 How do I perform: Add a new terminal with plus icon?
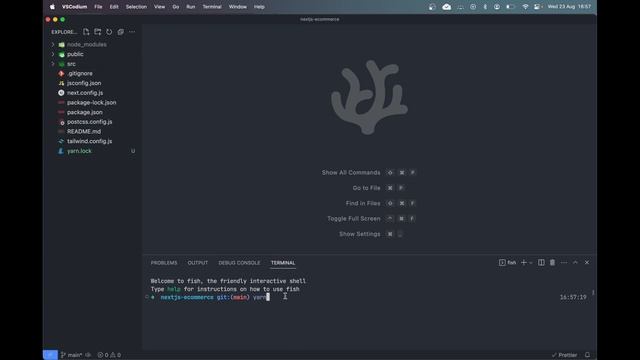click(524, 263)
